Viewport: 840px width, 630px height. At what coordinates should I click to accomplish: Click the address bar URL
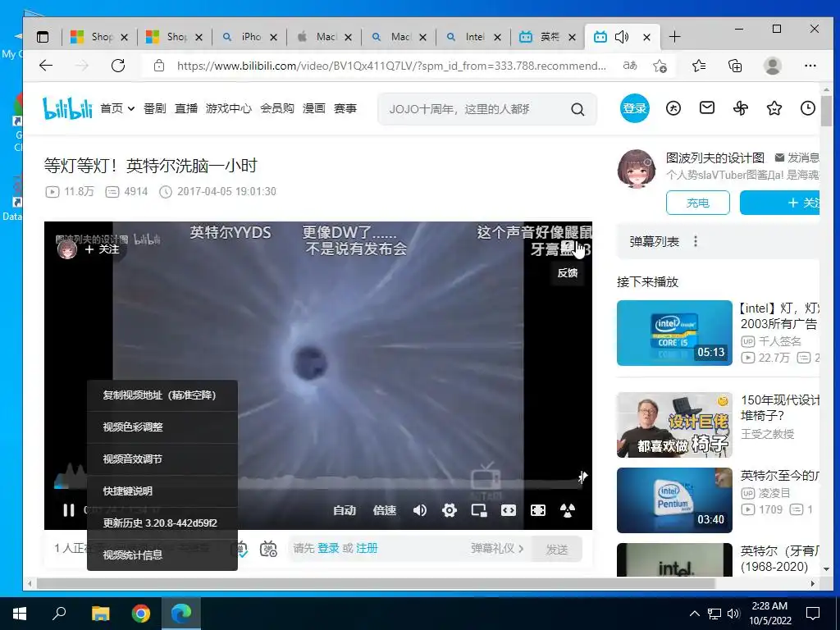[x=391, y=66]
